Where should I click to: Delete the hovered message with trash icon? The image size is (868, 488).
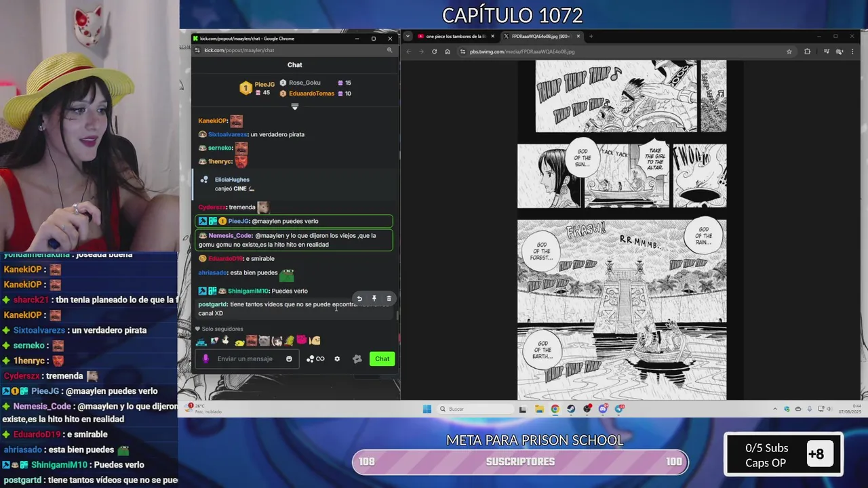(389, 298)
